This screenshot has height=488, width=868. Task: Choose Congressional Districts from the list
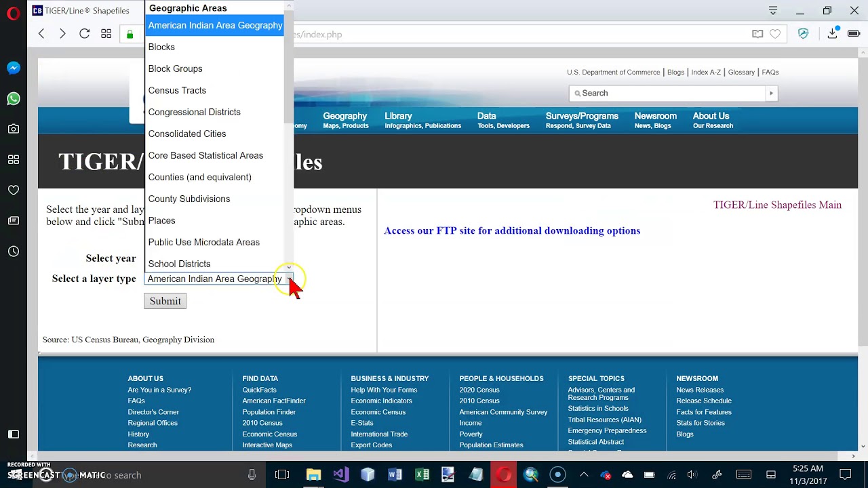coord(214,112)
